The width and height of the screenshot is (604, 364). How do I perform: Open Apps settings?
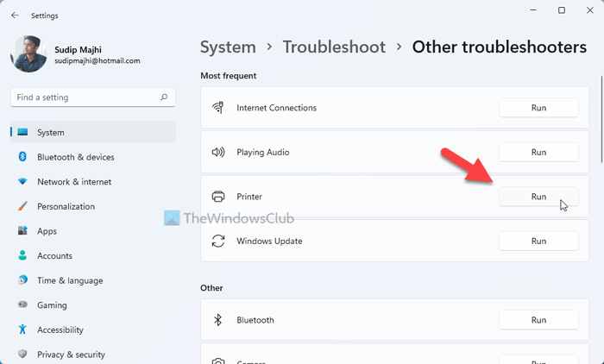93,230
